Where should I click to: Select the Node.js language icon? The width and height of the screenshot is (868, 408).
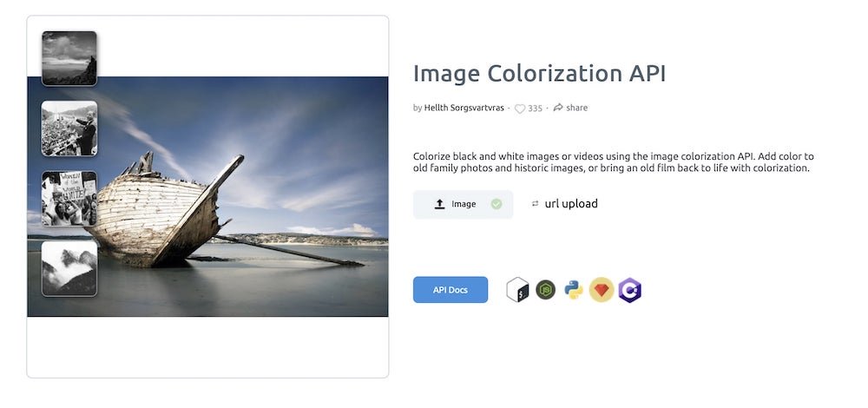545,290
